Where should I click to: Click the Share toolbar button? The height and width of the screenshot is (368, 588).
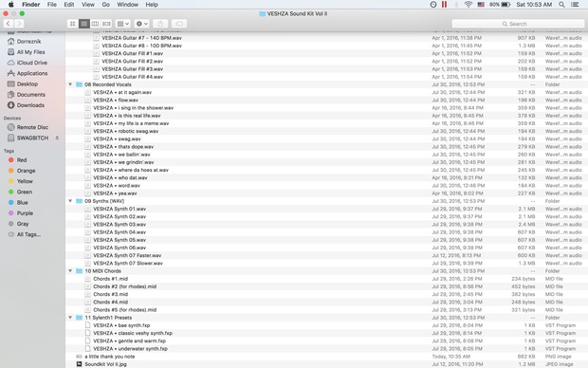pyautogui.click(x=160, y=24)
